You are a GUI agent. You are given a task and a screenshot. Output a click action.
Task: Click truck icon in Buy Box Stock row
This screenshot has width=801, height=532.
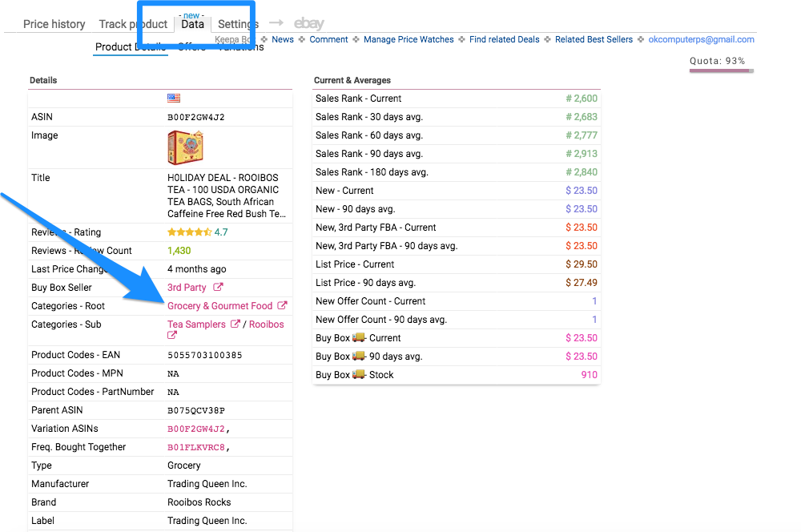click(359, 374)
